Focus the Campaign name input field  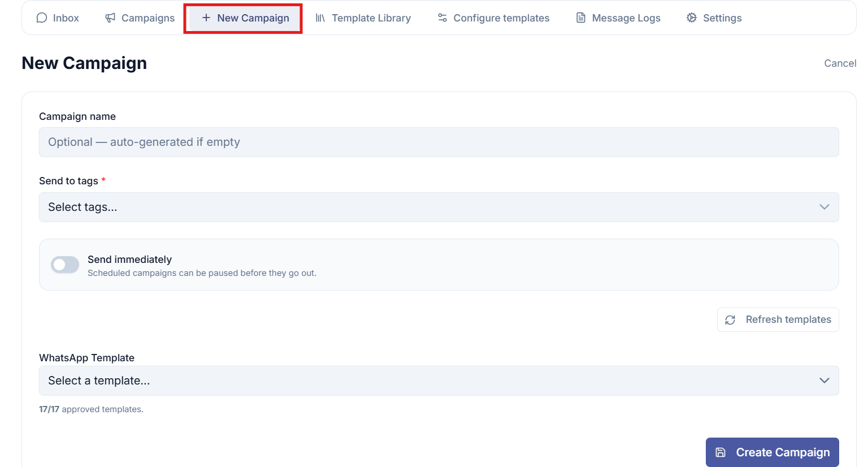point(439,142)
